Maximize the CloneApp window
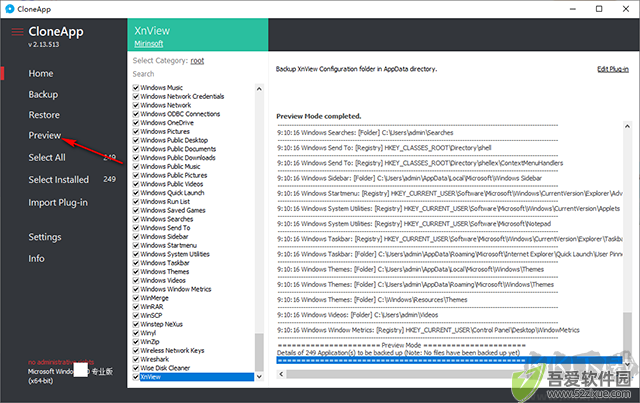 tap(599, 9)
